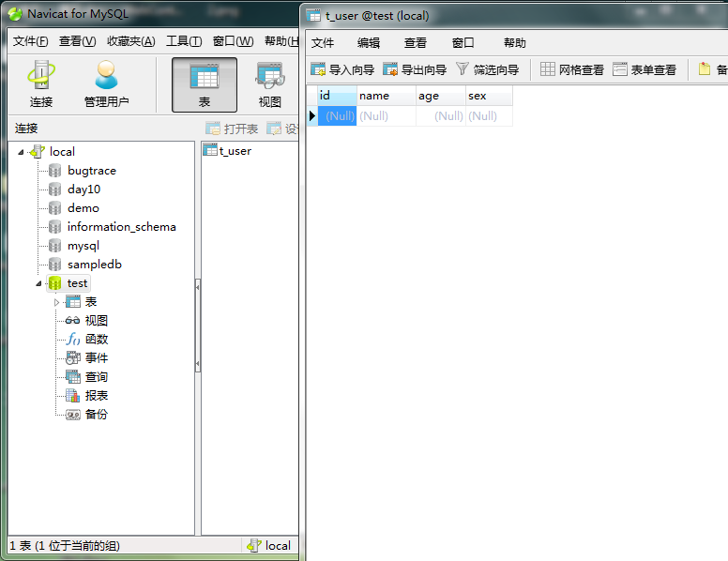Open 编辑 edit menu in t_user window
Screen dimensions: 728x561
369,43
